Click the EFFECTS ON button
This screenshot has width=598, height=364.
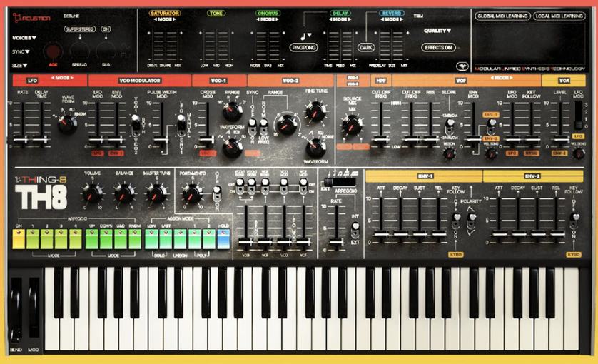point(438,48)
